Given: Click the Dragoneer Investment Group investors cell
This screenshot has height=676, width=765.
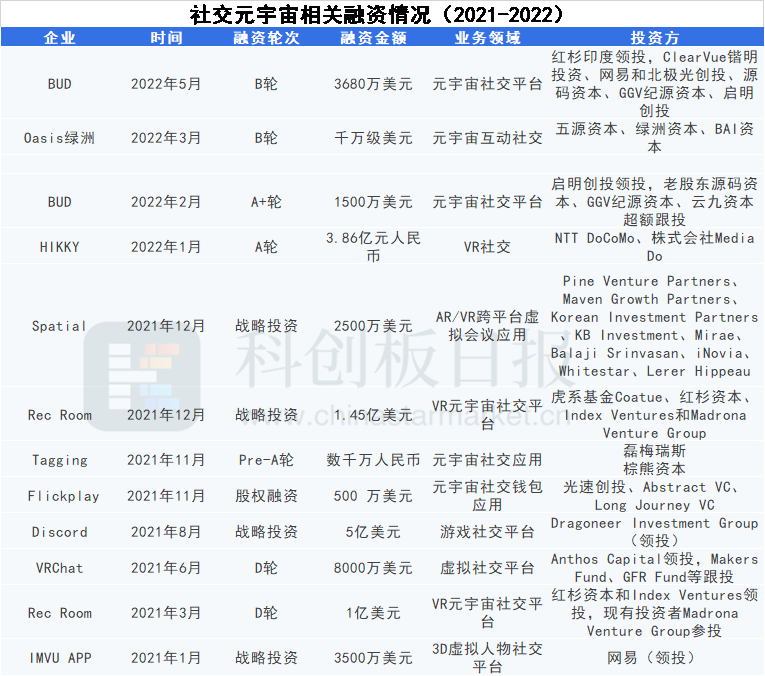Looking at the screenshot, I should coord(655,532).
